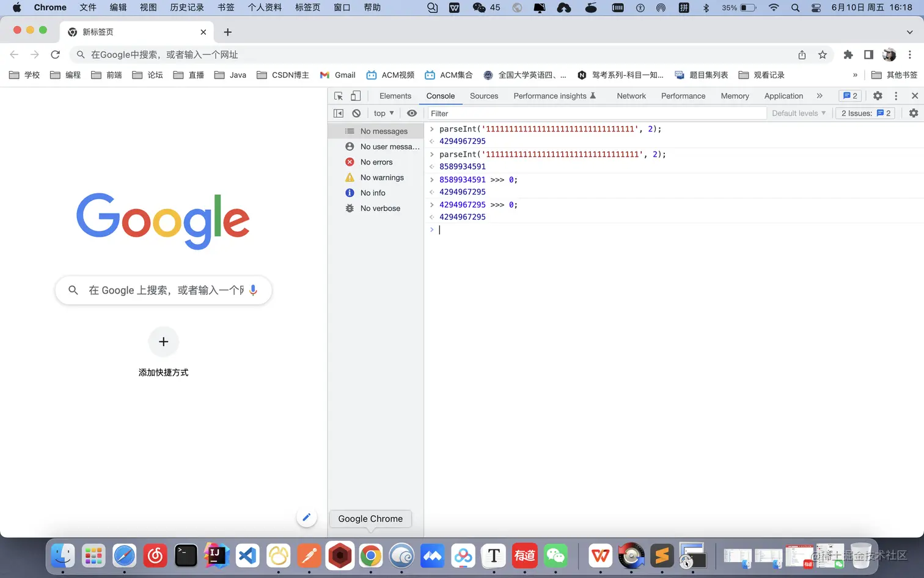Click the console prompt input line
The height and width of the screenshot is (578, 924).
(678, 230)
